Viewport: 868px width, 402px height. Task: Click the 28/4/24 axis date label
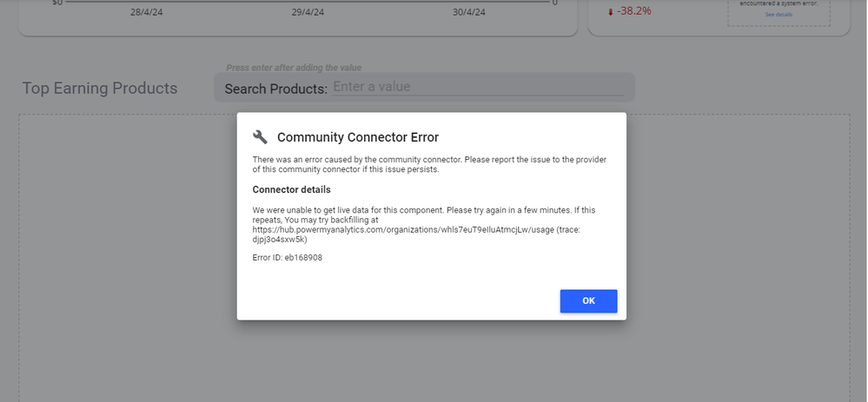[x=147, y=11]
